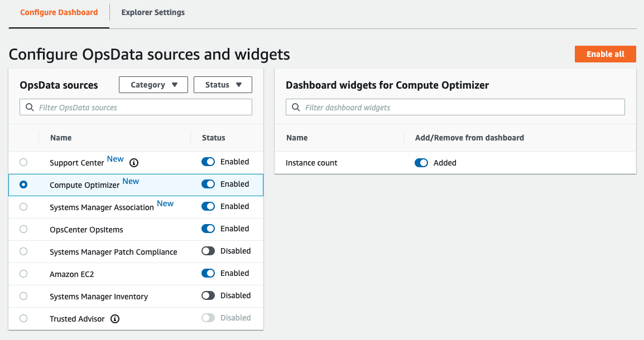Toggle Compute Optimizer off

pyautogui.click(x=208, y=184)
